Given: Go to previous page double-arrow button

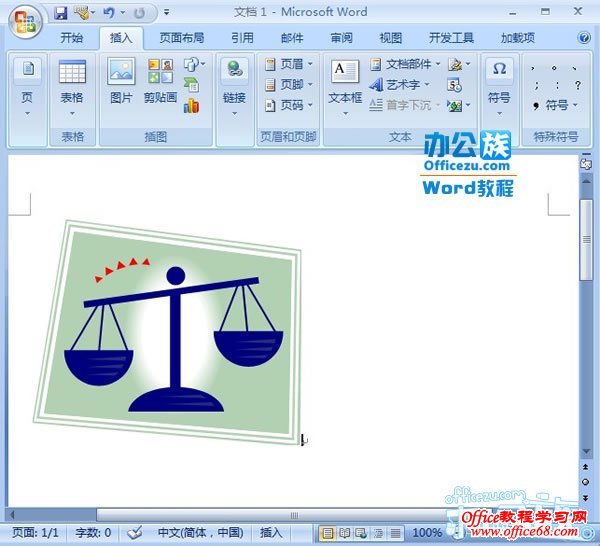Looking at the screenshot, I should coord(585,467).
